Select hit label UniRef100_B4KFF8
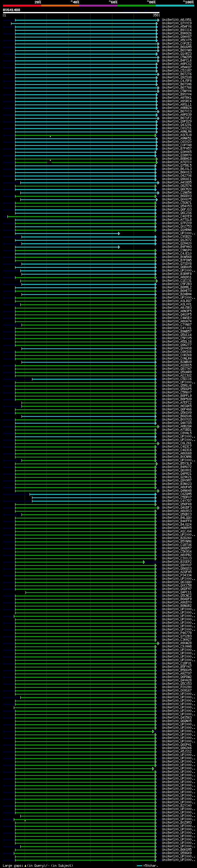197x868 pixels. (x=176, y=521)
